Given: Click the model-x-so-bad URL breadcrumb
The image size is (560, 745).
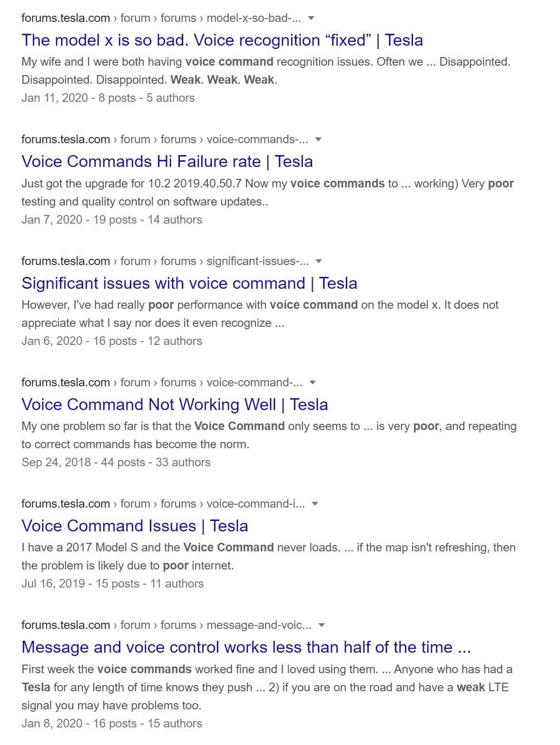Looking at the screenshot, I should pos(161,18).
